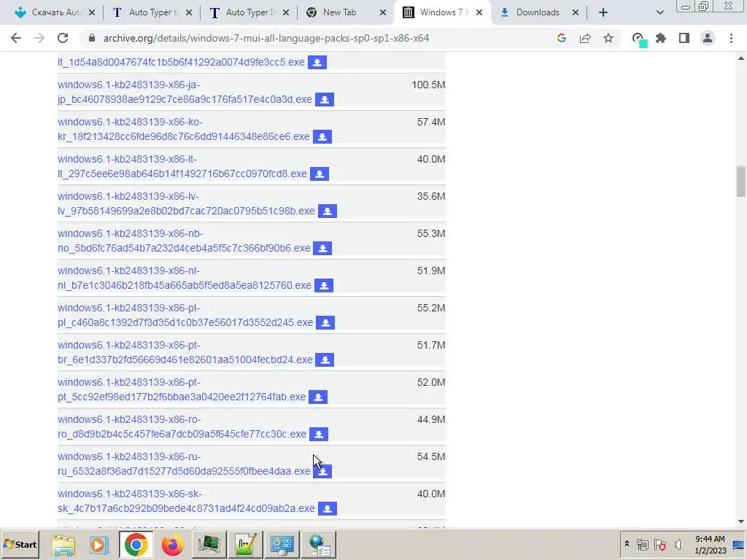Click download icon for ru-ru exe
This screenshot has width=747, height=560.
click(x=322, y=471)
